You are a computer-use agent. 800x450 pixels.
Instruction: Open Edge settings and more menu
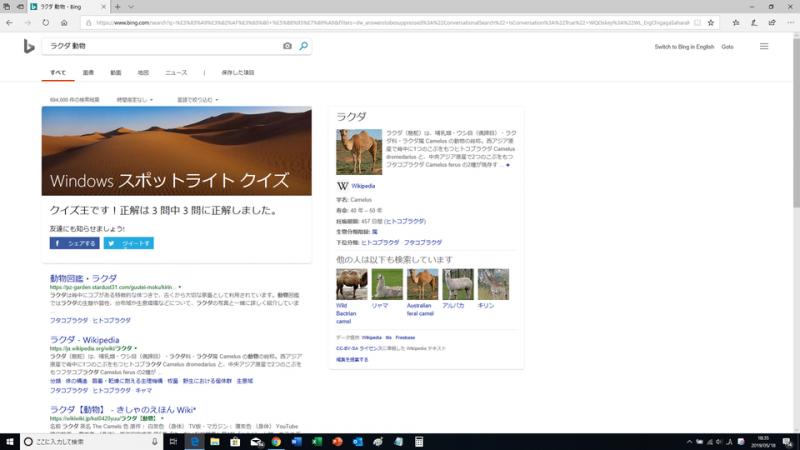point(790,22)
